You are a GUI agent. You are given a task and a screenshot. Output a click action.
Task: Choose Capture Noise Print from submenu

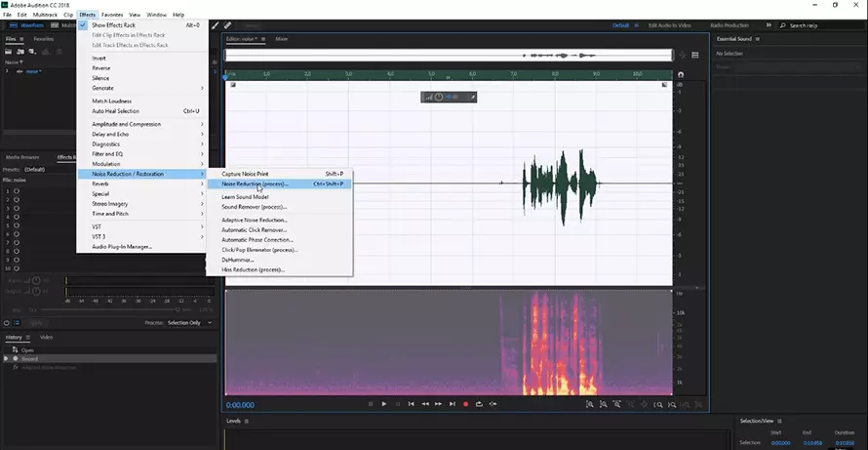pyautogui.click(x=245, y=174)
